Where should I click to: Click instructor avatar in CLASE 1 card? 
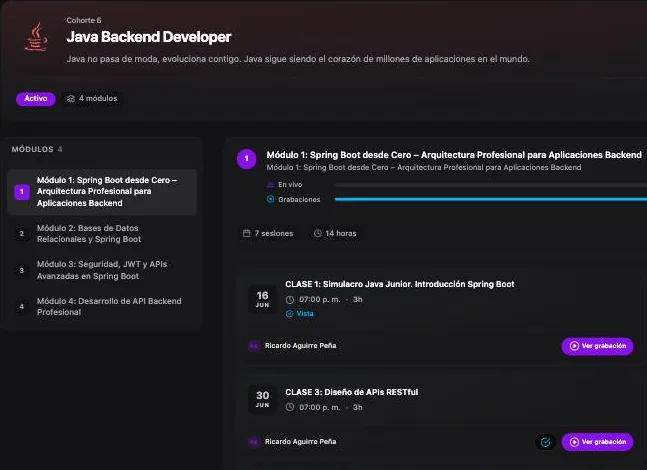tap(254, 346)
